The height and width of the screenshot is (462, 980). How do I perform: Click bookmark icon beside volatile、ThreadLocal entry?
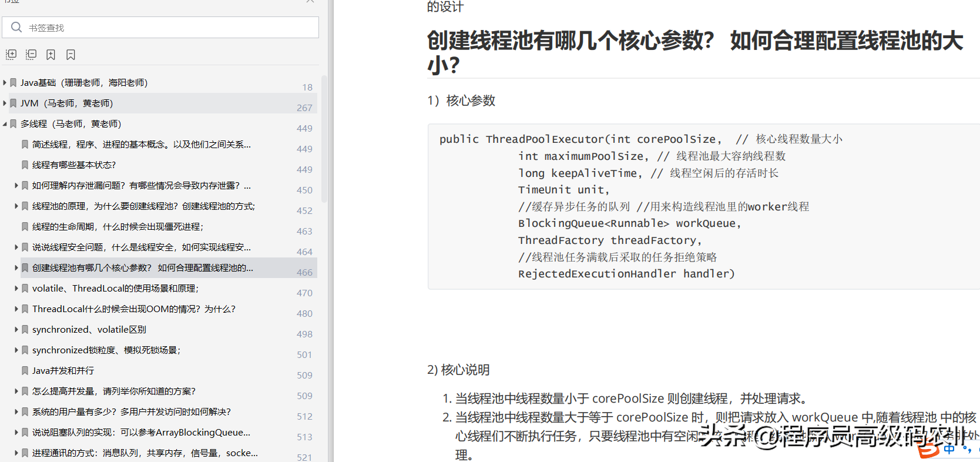pyautogui.click(x=25, y=289)
